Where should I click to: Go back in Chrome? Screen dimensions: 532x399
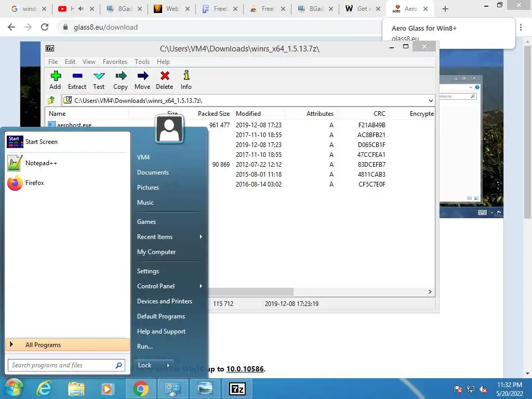coord(11,27)
